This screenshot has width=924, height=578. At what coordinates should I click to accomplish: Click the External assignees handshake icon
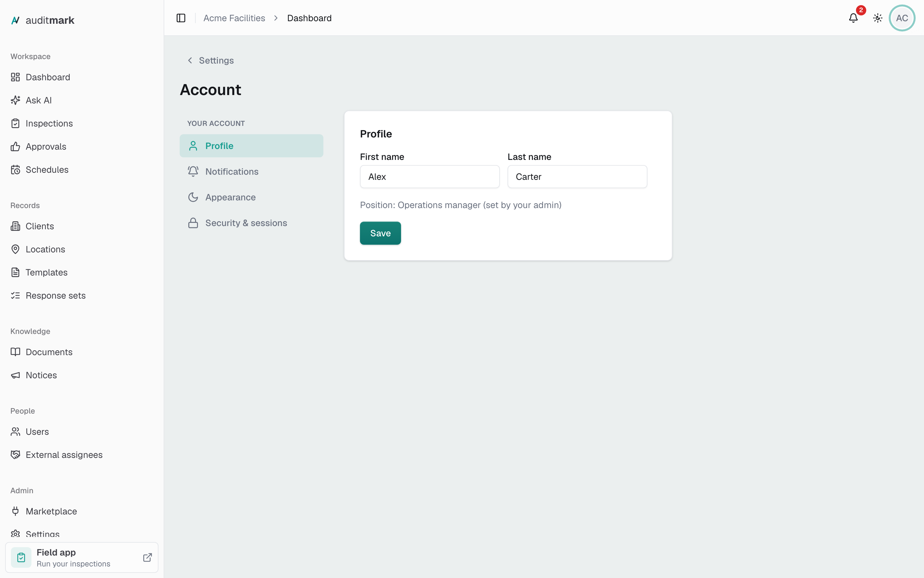click(15, 455)
